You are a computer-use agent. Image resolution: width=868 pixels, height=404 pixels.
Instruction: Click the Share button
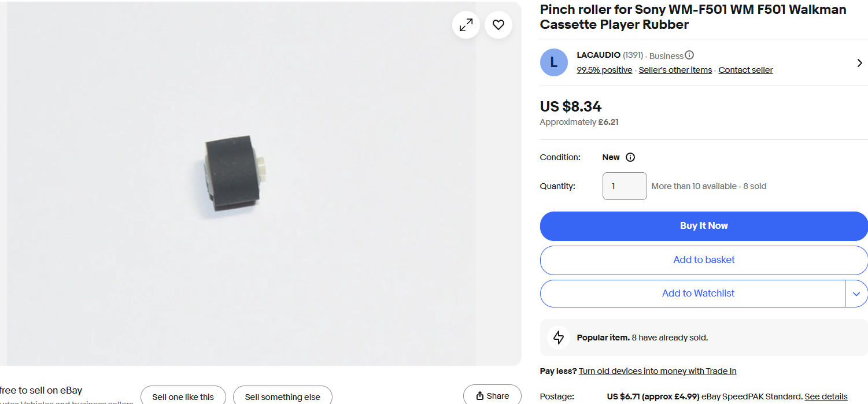click(492, 396)
